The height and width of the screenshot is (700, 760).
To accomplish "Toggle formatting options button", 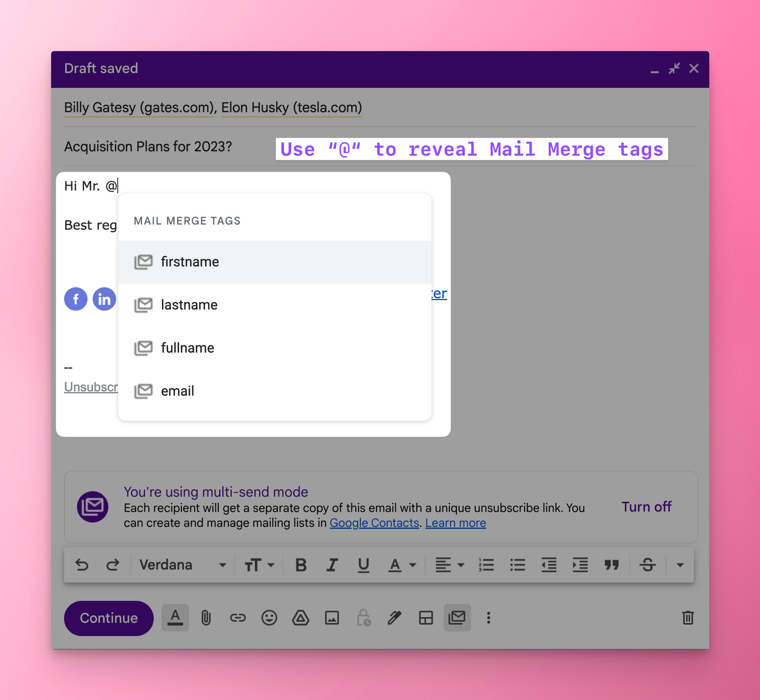I will [x=175, y=618].
